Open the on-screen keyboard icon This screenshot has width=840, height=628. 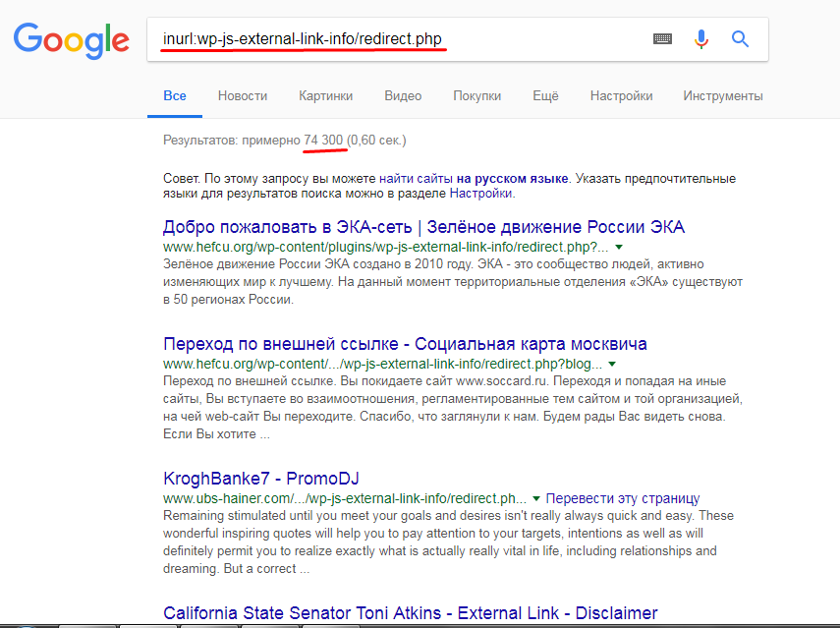point(663,38)
